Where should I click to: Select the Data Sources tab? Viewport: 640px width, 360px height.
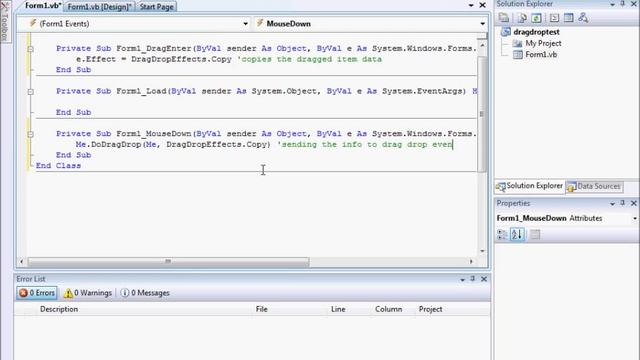(x=594, y=187)
